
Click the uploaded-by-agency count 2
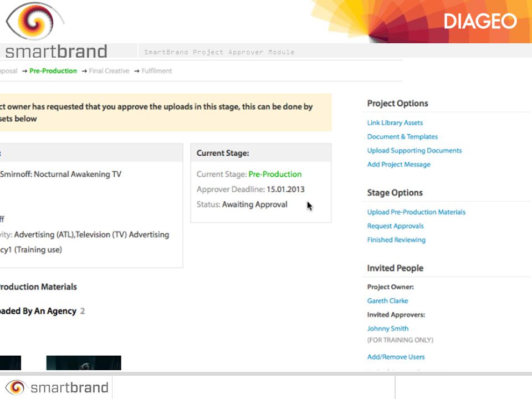point(83,311)
